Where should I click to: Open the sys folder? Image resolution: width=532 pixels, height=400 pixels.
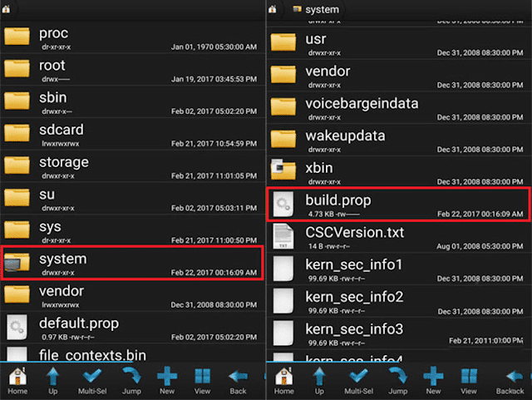[133, 231]
